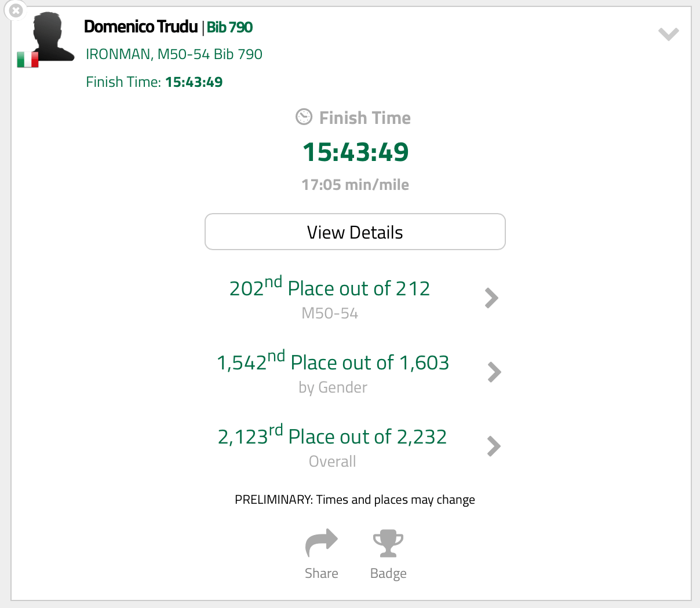700x608 pixels.
Task: Expand the M50-54 division placement arrow
Action: point(491,298)
